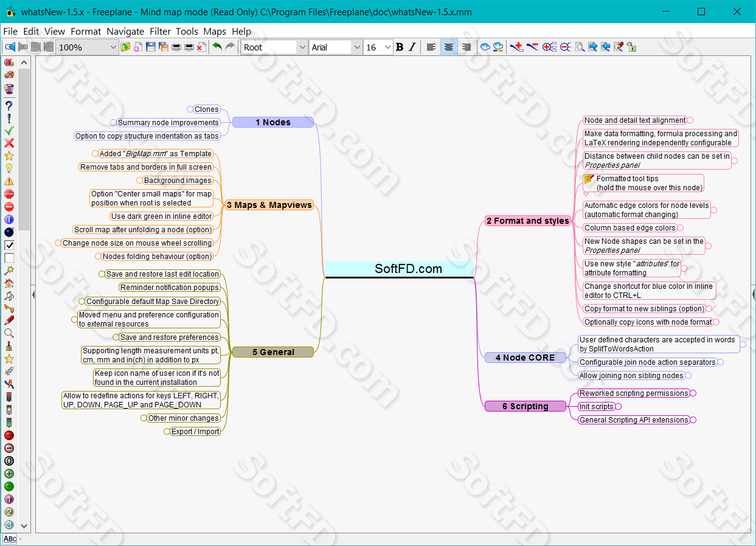Fold one level with minus tree icon
This screenshot has width=756, height=546.
tap(565, 47)
